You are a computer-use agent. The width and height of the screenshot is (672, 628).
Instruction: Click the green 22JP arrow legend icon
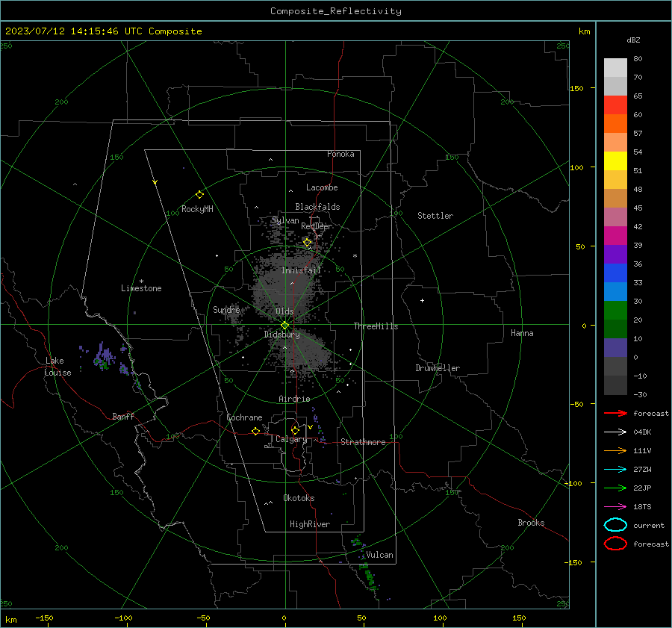coord(615,488)
